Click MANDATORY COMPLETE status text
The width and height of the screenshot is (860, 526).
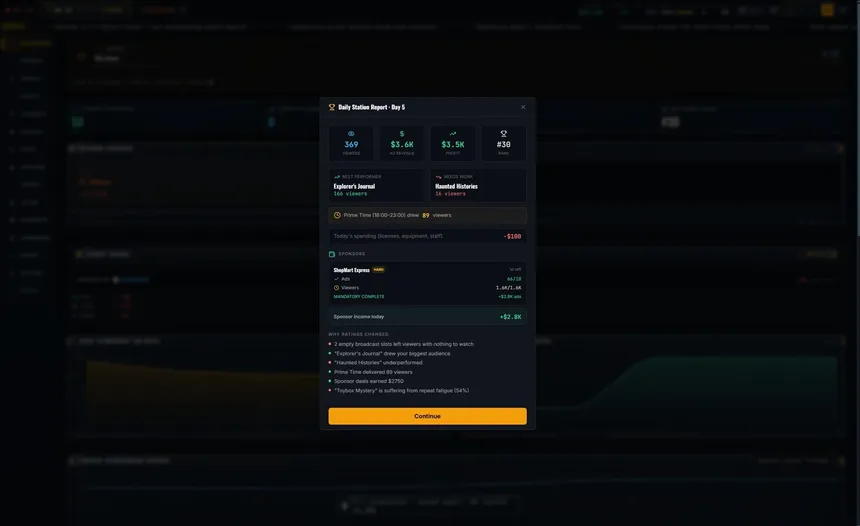coord(359,296)
